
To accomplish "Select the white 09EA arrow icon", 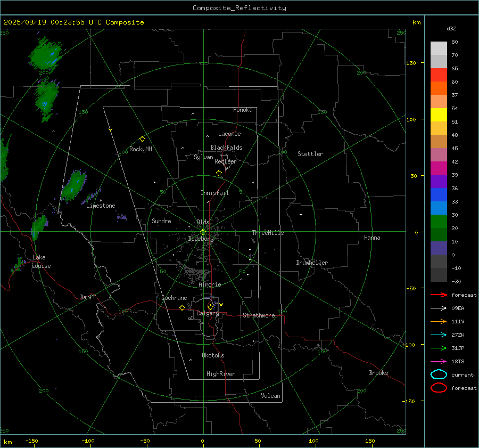I will (x=438, y=308).
